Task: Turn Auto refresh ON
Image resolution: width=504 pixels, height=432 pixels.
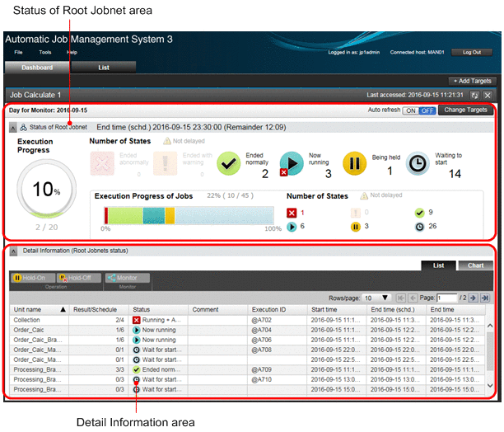Action: pyautogui.click(x=408, y=110)
